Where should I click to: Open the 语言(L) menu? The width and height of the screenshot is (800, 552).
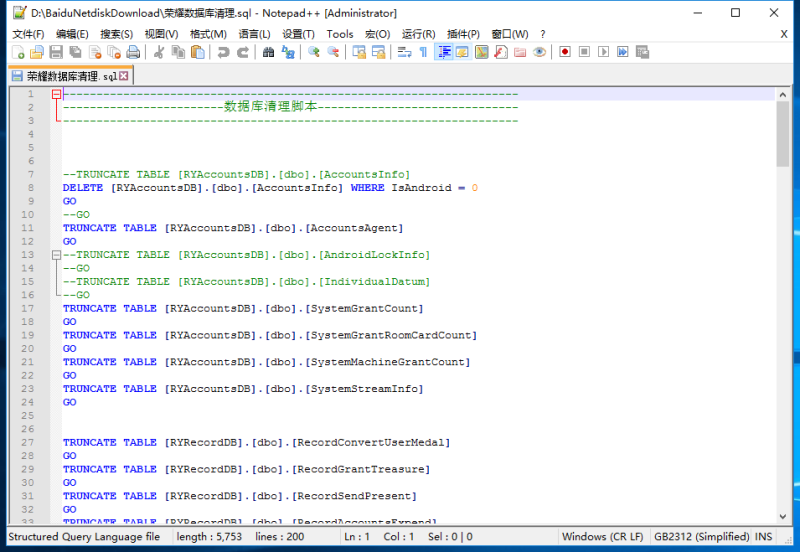[255, 34]
